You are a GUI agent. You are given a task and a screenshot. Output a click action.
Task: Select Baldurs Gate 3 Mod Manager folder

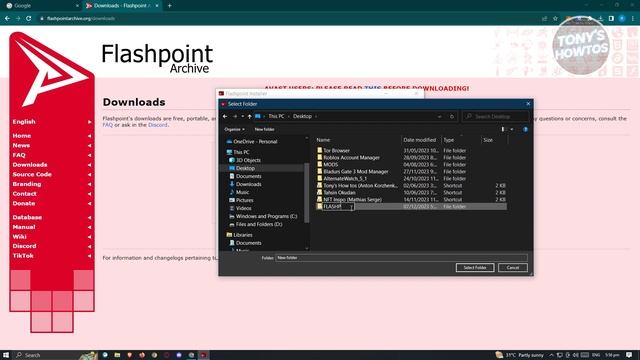pyautogui.click(x=356, y=171)
